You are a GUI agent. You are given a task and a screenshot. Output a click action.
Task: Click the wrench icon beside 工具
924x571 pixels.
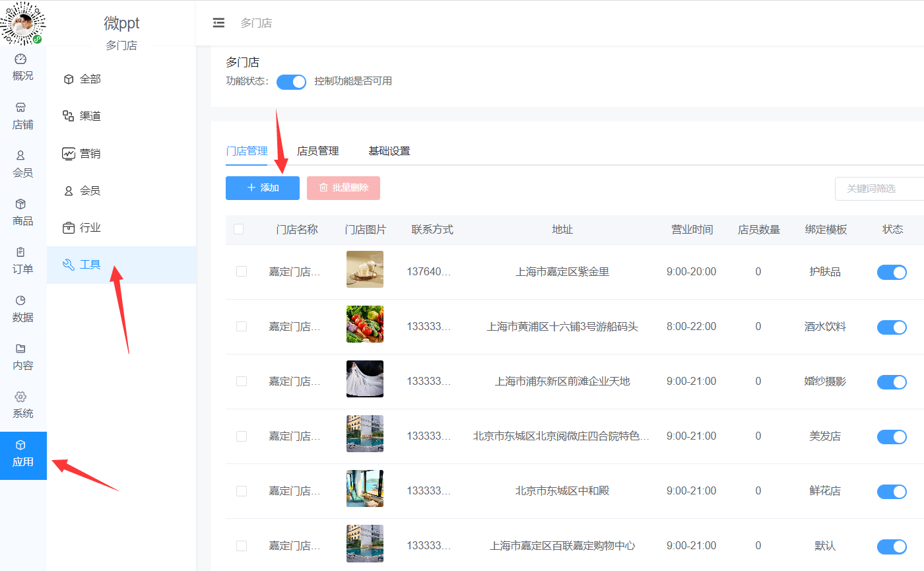point(69,265)
